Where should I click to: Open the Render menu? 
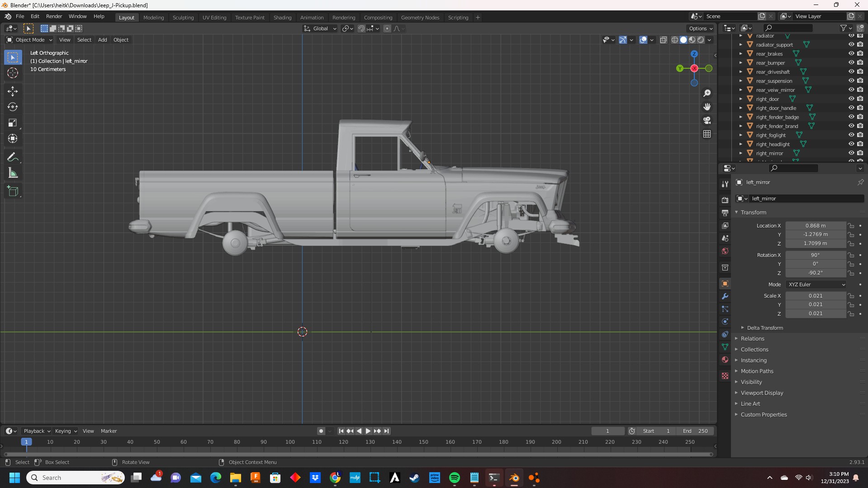(54, 16)
